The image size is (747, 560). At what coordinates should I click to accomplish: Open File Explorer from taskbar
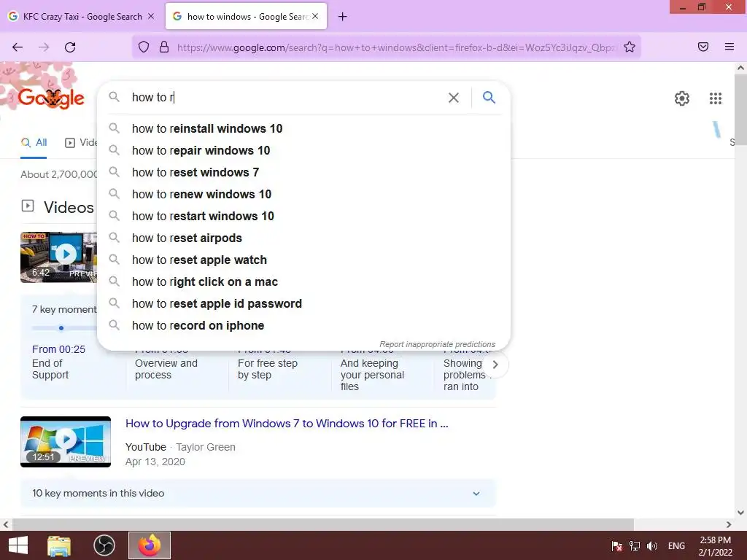click(x=59, y=545)
